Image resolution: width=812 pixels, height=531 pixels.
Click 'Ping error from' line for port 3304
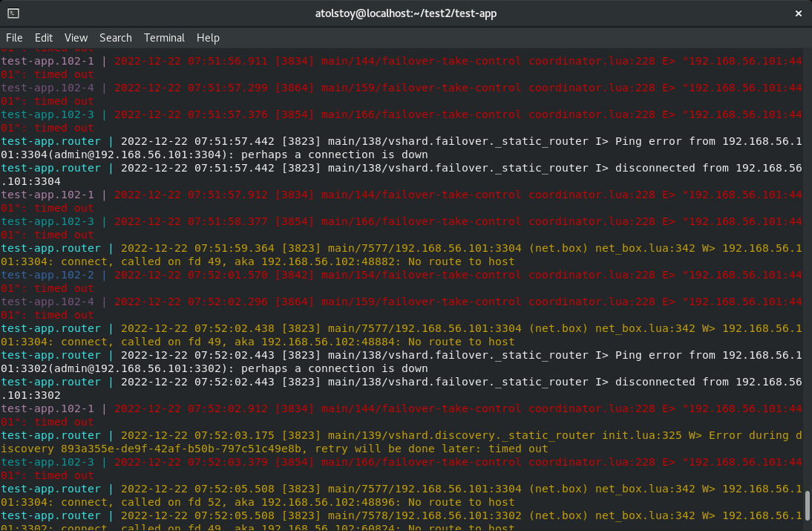tap(402, 148)
